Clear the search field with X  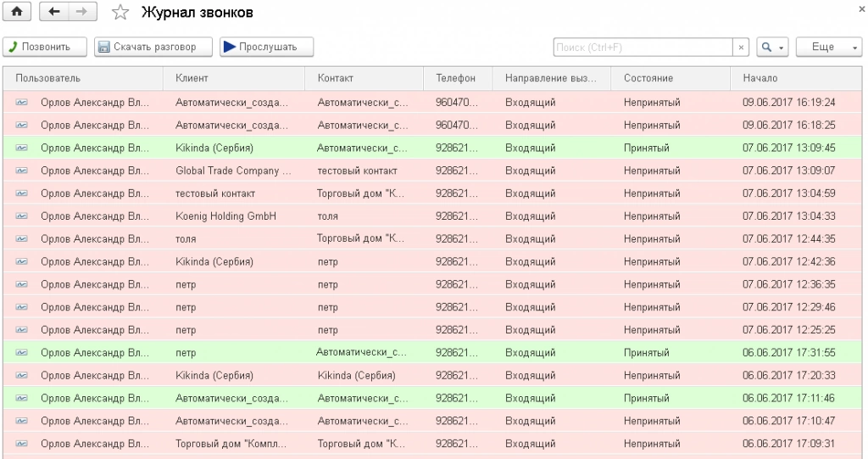(742, 48)
